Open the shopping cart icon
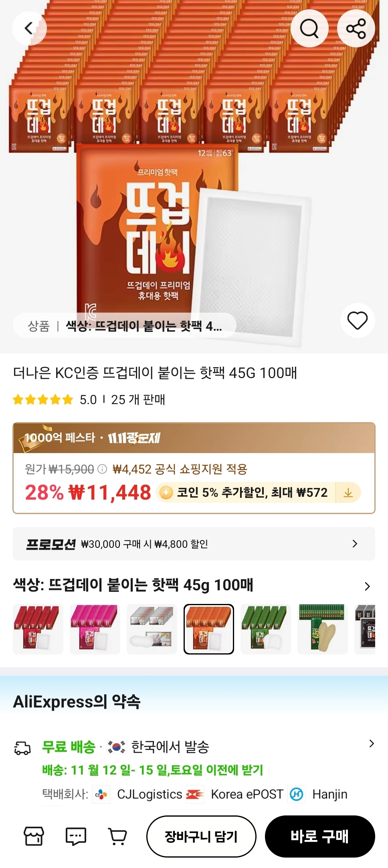 tap(117, 836)
